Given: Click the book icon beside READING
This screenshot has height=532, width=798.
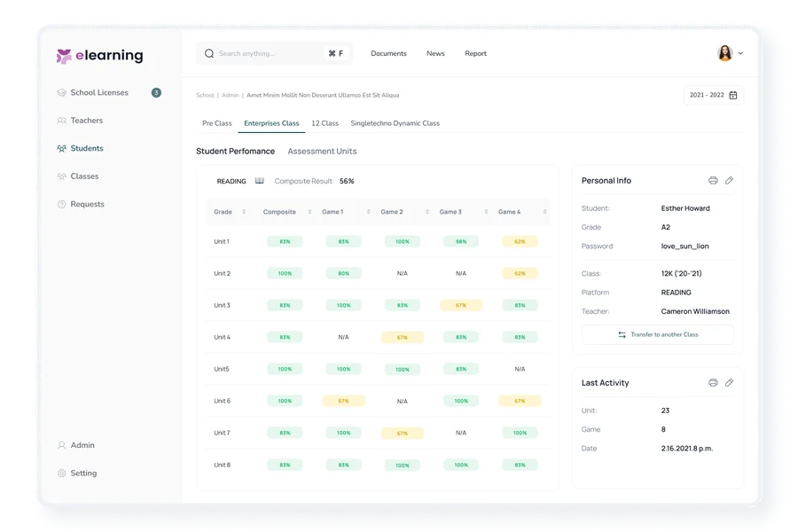Looking at the screenshot, I should pyautogui.click(x=260, y=181).
